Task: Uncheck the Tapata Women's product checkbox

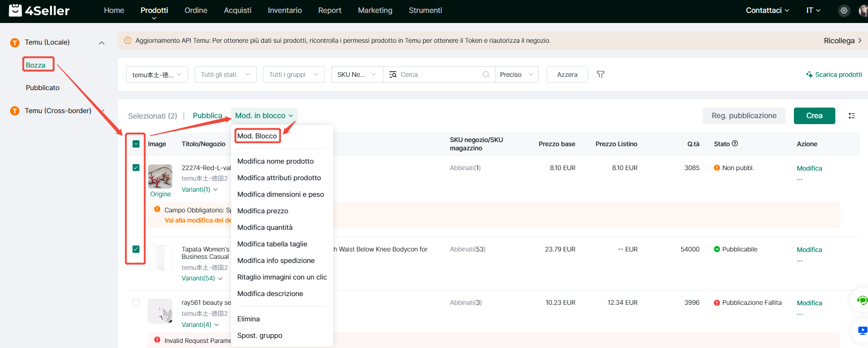Action: [x=136, y=249]
